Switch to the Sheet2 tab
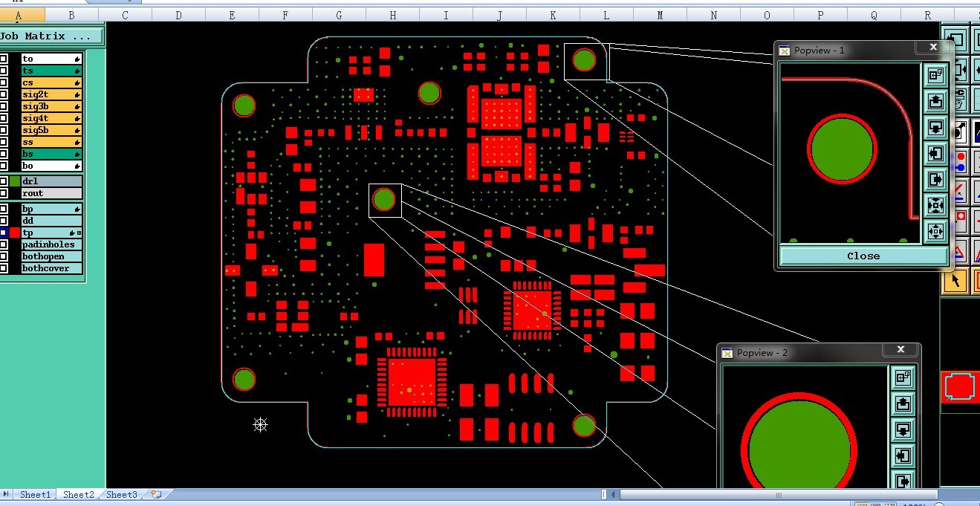Viewport: 980px width, 506px height. tap(79, 494)
